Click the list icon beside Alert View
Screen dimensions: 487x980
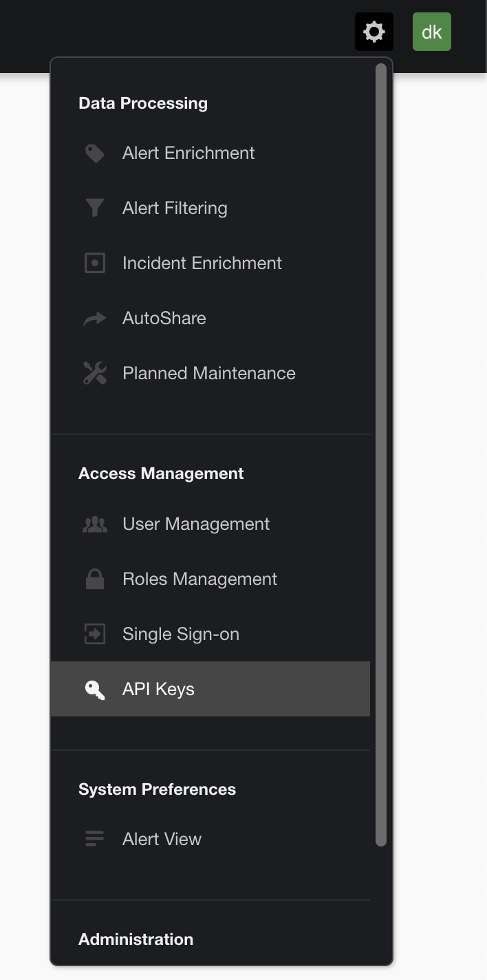pyautogui.click(x=94, y=839)
